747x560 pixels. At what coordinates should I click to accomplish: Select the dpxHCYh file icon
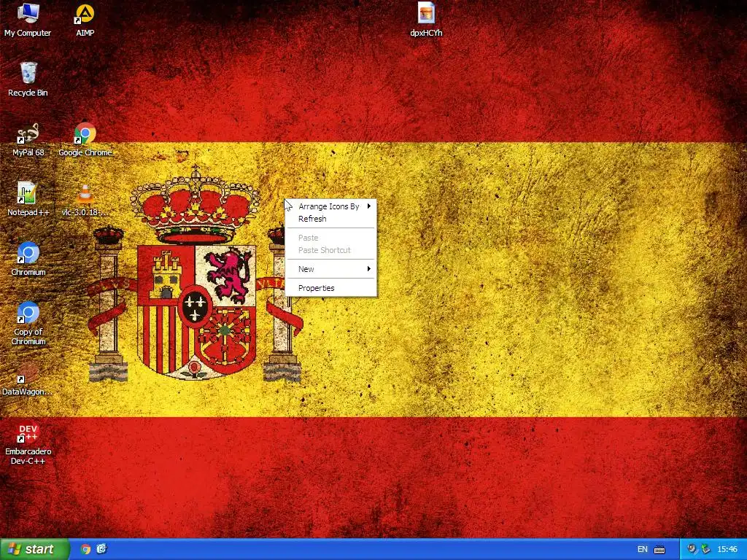(426, 20)
